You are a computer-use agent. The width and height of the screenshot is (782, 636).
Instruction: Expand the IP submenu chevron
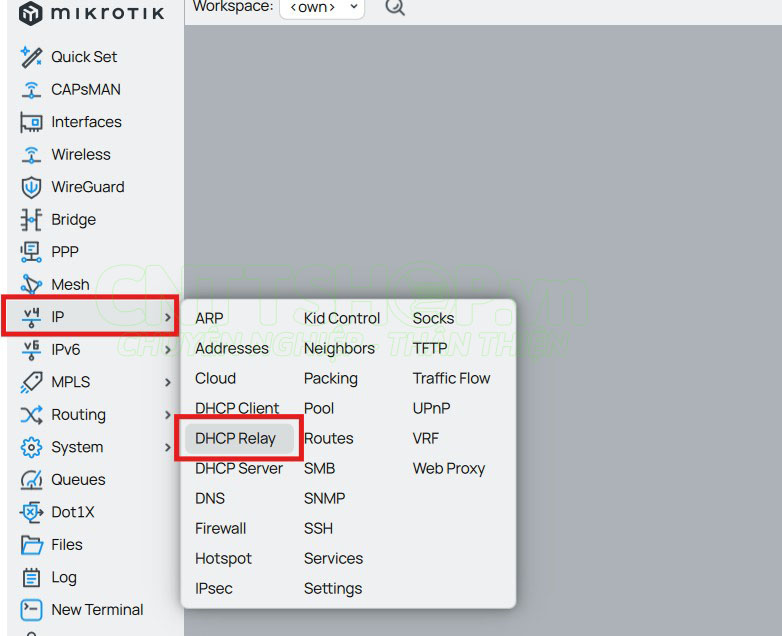click(x=168, y=317)
